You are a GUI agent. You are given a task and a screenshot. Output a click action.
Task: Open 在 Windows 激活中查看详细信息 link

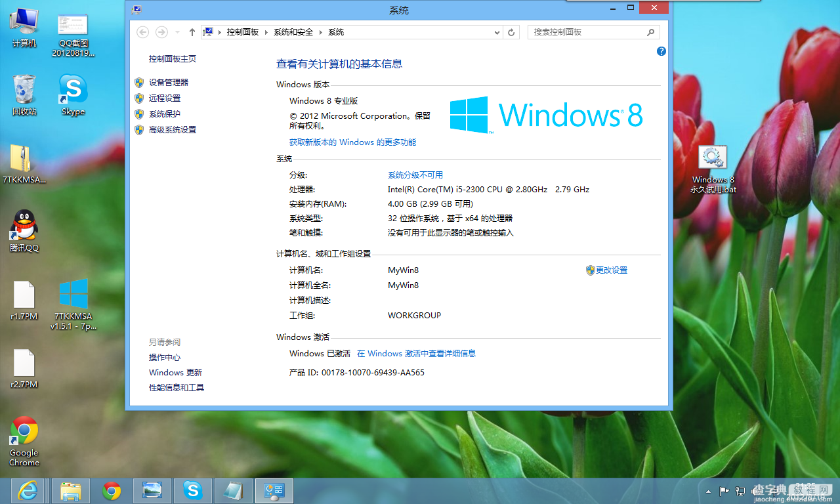pyautogui.click(x=416, y=354)
